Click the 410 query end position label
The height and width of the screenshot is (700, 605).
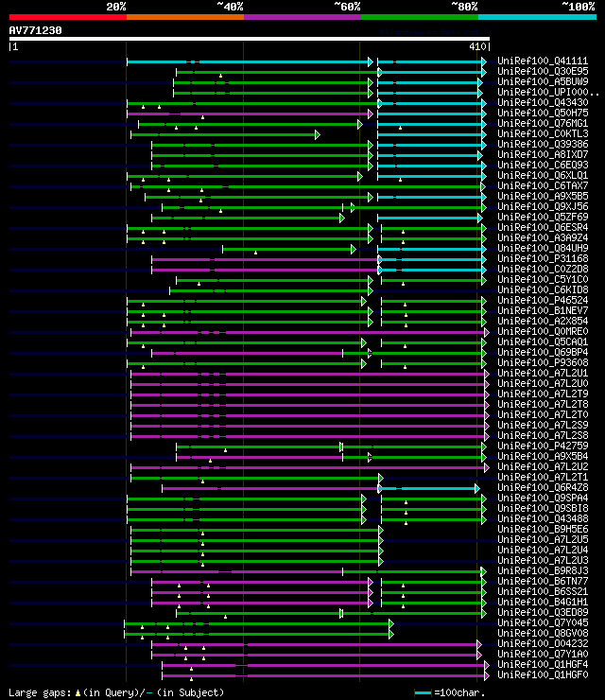(x=477, y=46)
